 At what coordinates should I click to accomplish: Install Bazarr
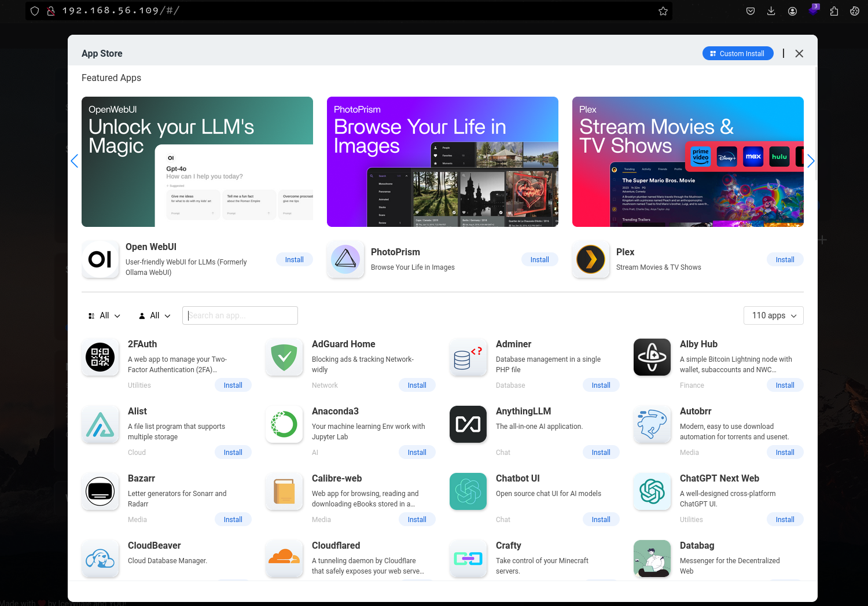pyautogui.click(x=233, y=519)
